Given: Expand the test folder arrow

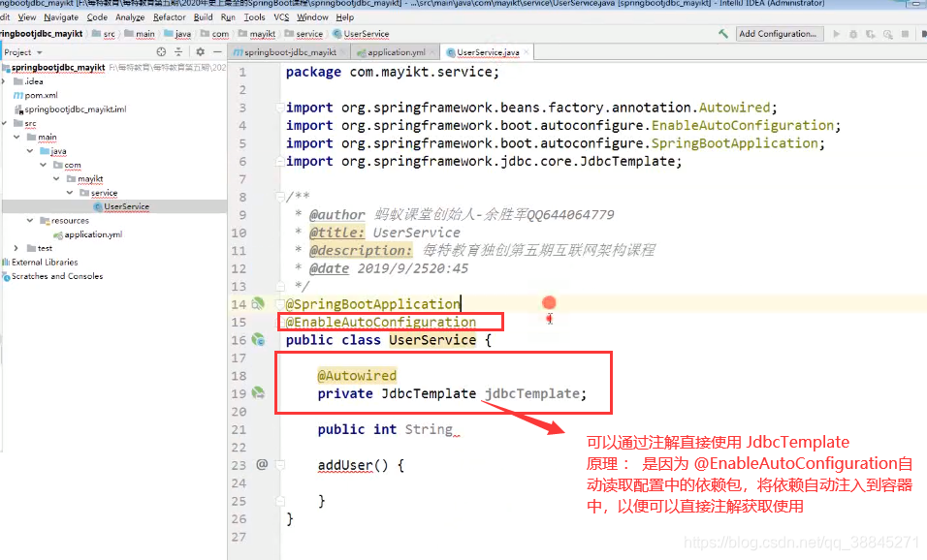Looking at the screenshot, I should pos(16,248).
